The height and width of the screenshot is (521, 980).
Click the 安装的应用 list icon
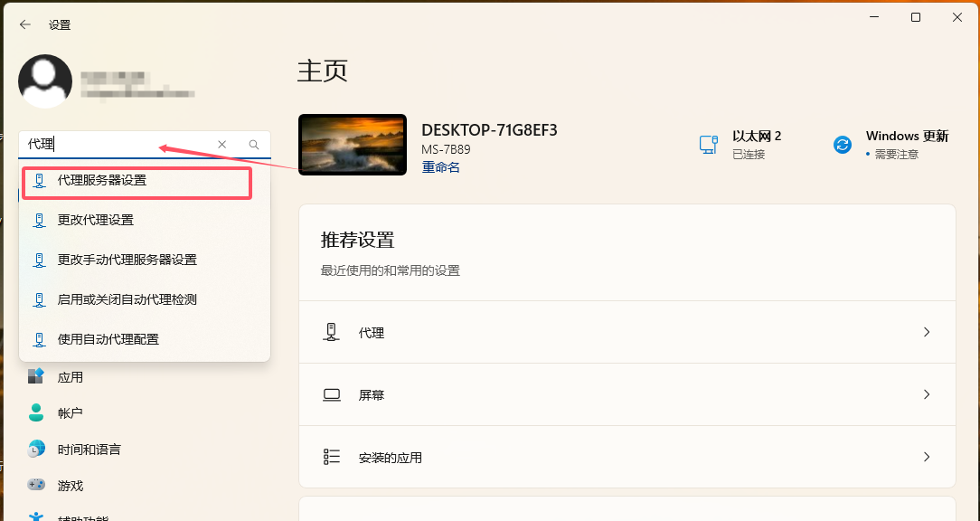pyautogui.click(x=331, y=457)
